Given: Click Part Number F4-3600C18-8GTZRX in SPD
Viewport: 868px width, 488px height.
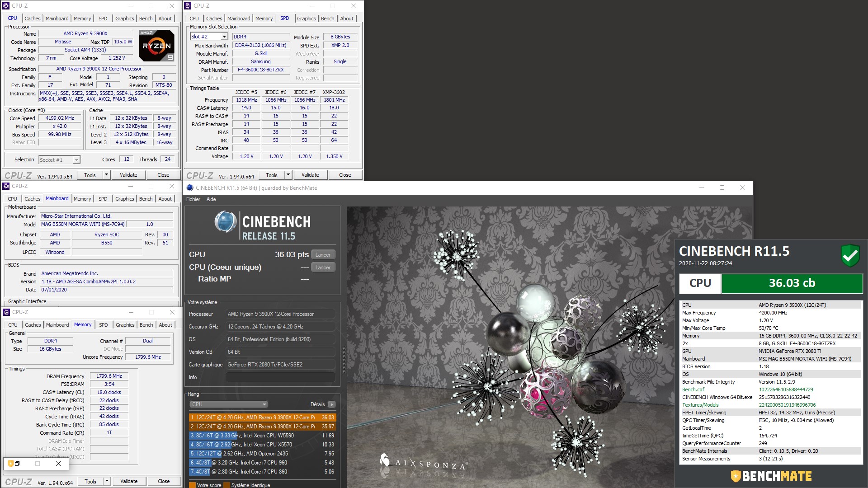Looking at the screenshot, I should [261, 70].
